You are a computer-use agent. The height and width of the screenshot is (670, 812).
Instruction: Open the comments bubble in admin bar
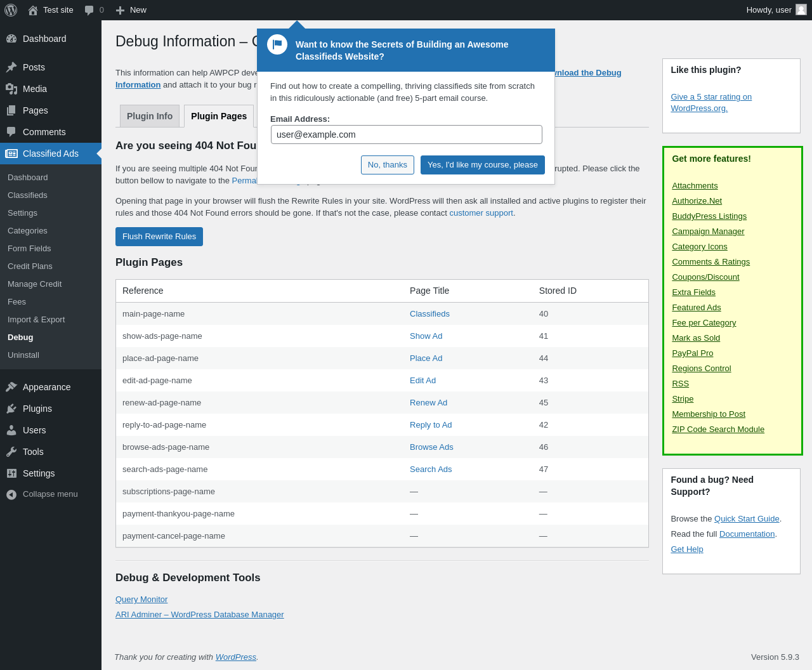tap(89, 10)
